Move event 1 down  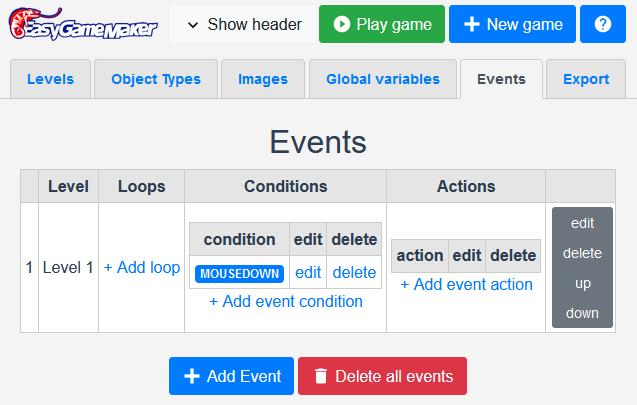(x=582, y=313)
